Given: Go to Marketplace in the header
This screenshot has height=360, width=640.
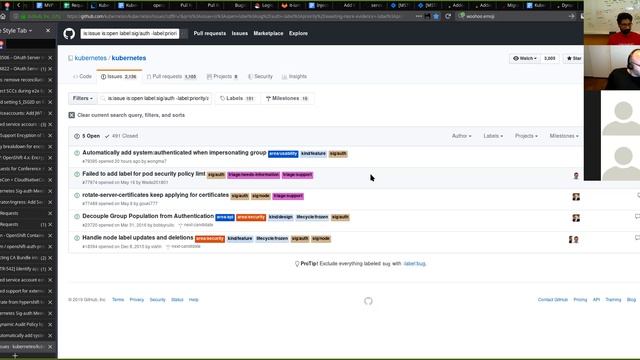Looking at the screenshot, I should [x=268, y=33].
